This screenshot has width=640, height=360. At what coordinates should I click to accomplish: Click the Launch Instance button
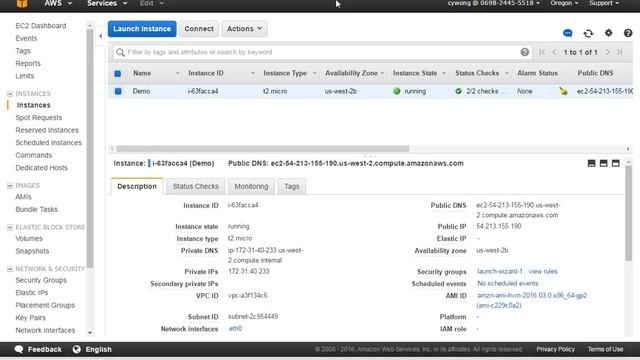click(x=142, y=29)
